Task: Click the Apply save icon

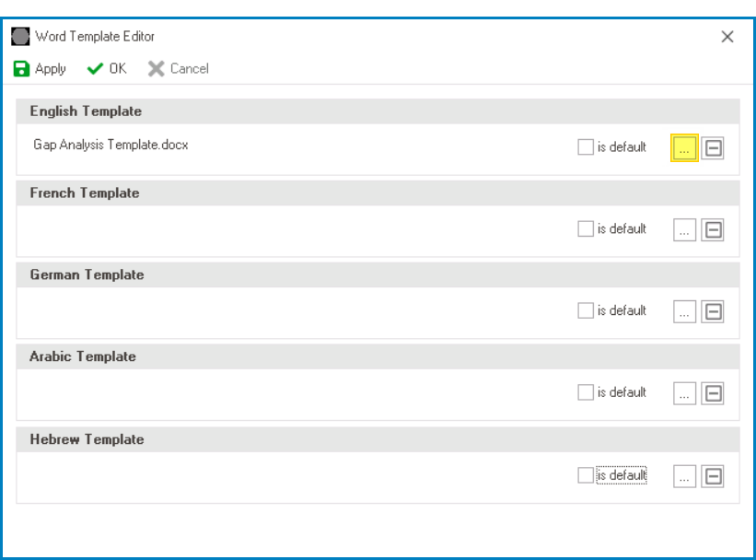Action: [19, 69]
